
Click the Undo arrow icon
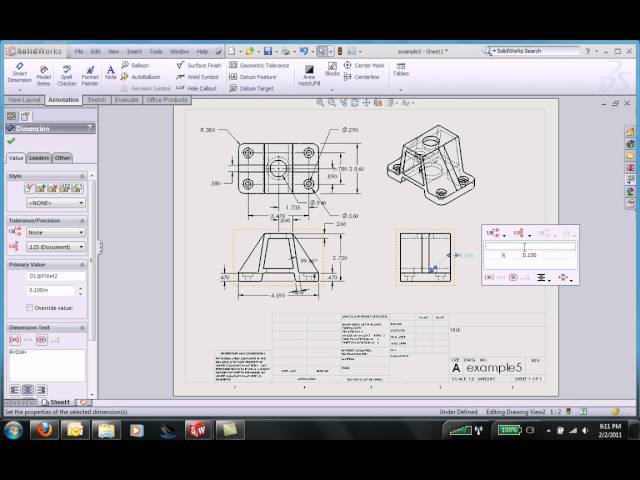pos(304,51)
